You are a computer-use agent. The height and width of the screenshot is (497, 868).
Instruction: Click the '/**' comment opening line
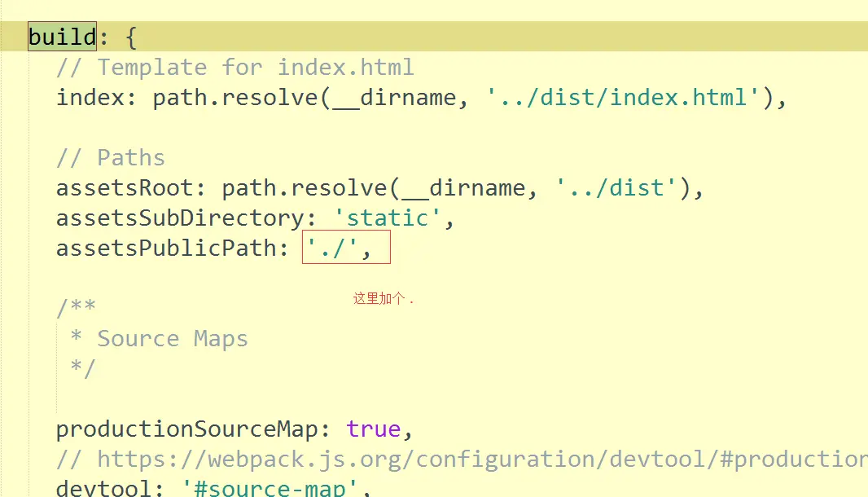pyautogui.click(x=76, y=307)
